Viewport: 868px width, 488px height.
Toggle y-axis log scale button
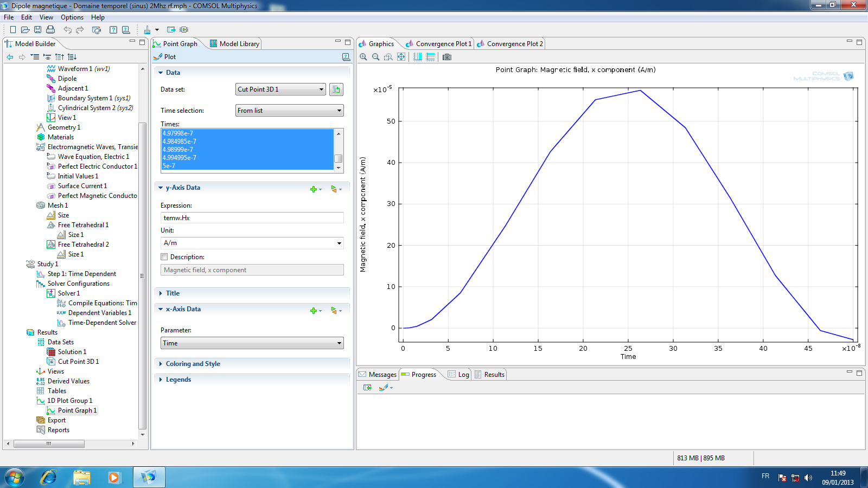coord(430,57)
